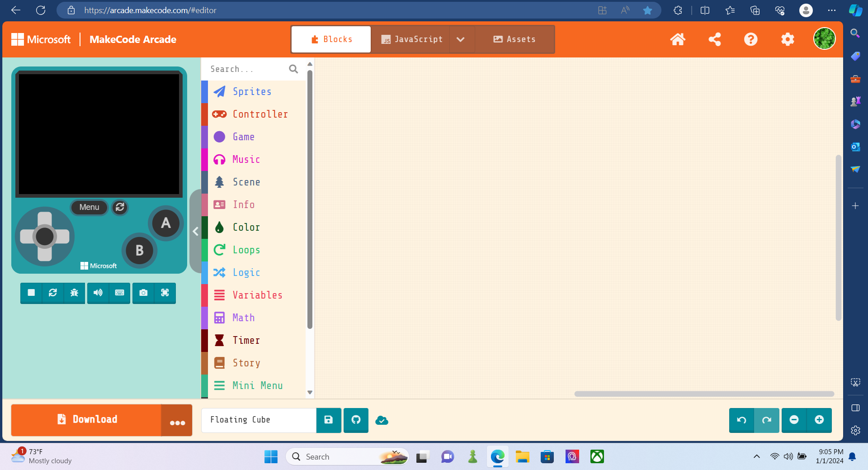Viewport: 868px width, 470px height.
Task: Open the user profile avatar
Action: [825, 38]
